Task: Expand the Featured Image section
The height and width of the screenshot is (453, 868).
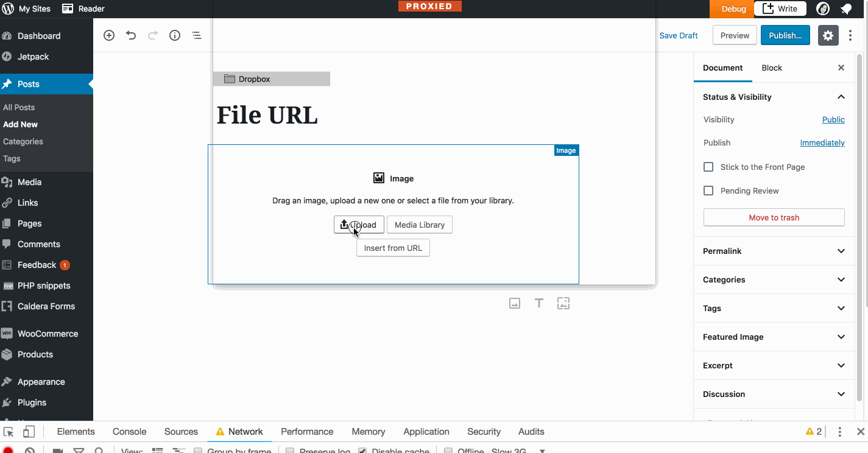Action: (x=773, y=337)
